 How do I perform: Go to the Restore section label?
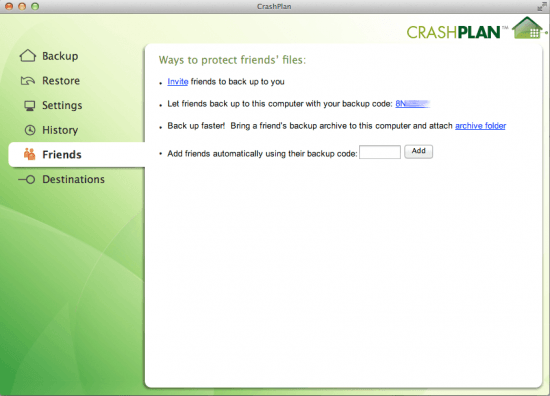61,81
